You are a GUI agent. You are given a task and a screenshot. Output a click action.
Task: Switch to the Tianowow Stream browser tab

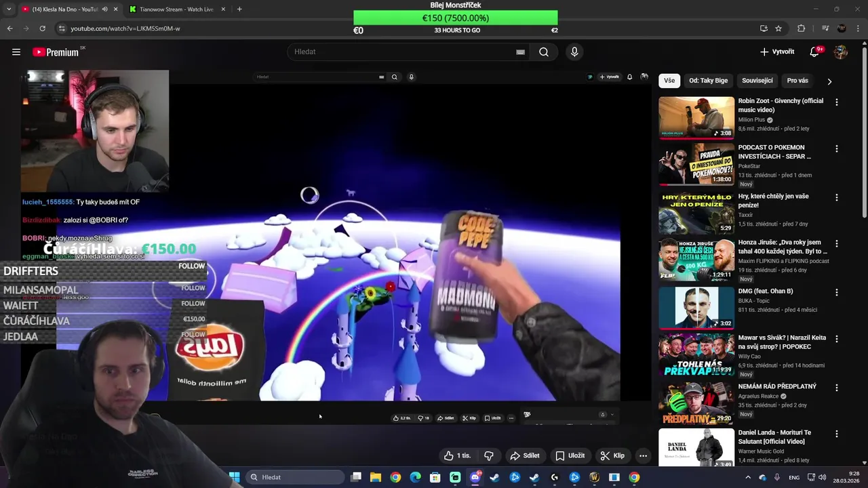point(178,9)
